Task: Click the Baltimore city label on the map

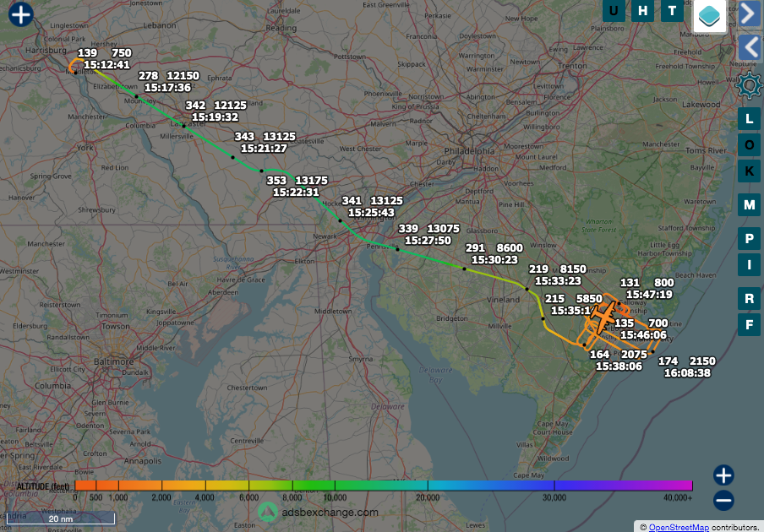Action: pos(113,361)
